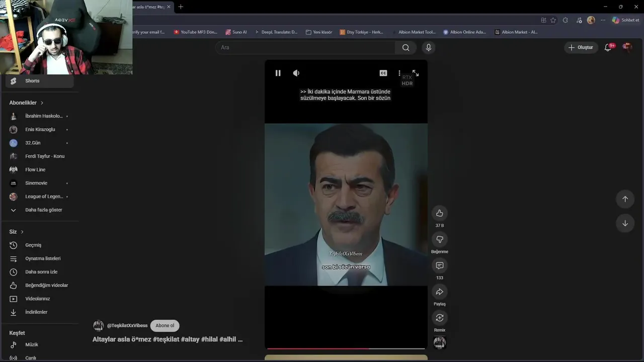The width and height of the screenshot is (644, 362).
Task: Mute the Short's volume
Action: (296, 73)
